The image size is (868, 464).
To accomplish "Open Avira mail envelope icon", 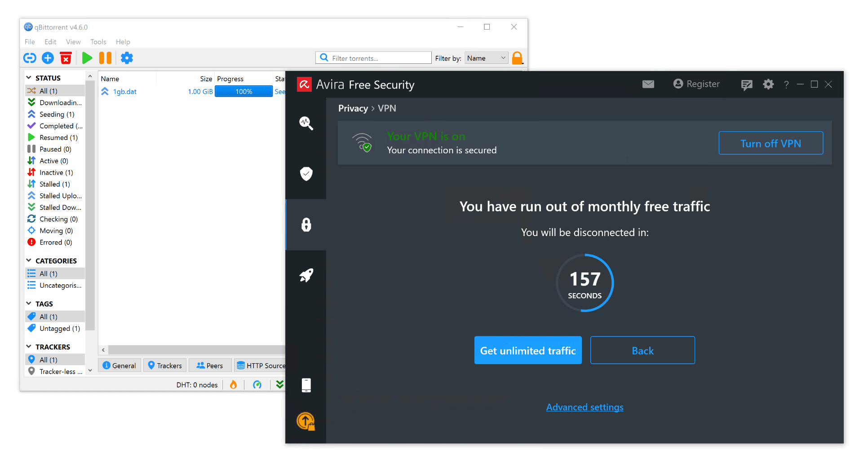I will (648, 84).
